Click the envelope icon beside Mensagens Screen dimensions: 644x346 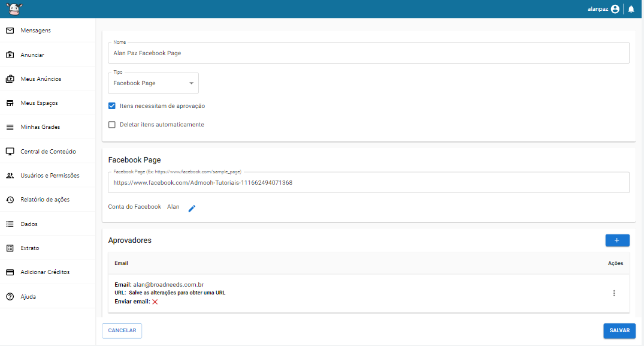coord(10,31)
